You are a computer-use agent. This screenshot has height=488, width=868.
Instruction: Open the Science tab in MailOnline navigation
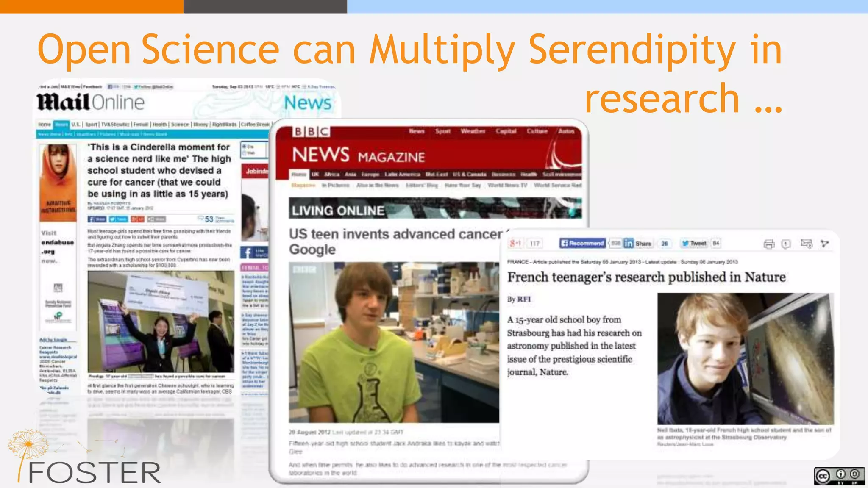coord(180,125)
